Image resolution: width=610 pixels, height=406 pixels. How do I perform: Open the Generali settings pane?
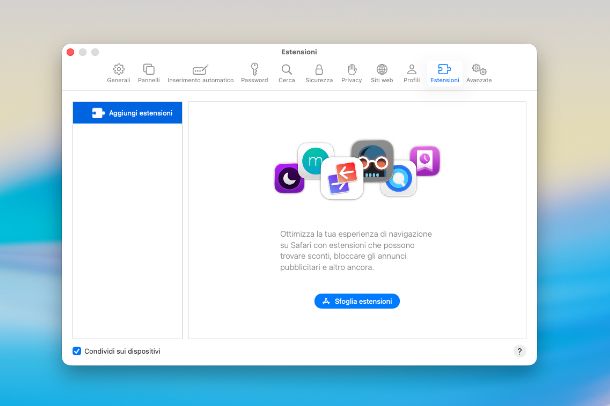pos(118,72)
